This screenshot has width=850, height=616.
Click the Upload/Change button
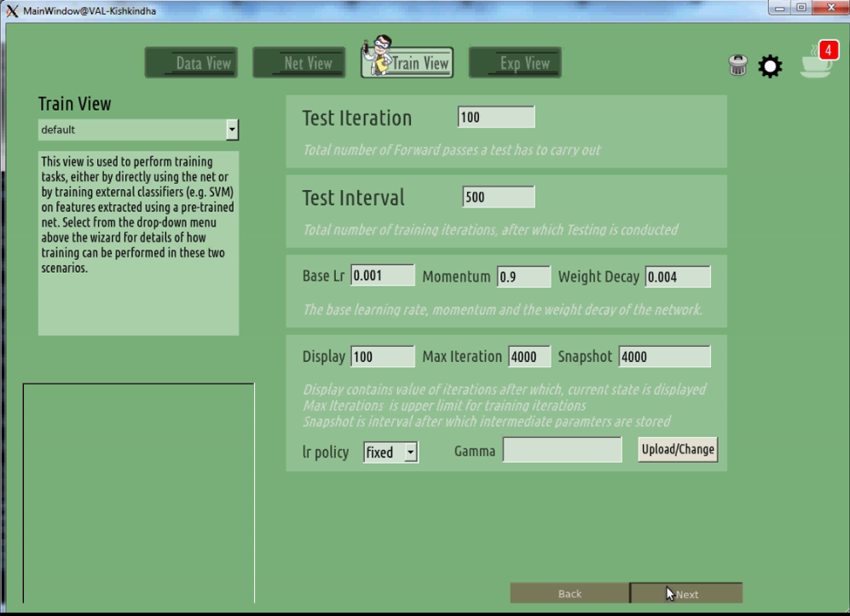tap(678, 450)
